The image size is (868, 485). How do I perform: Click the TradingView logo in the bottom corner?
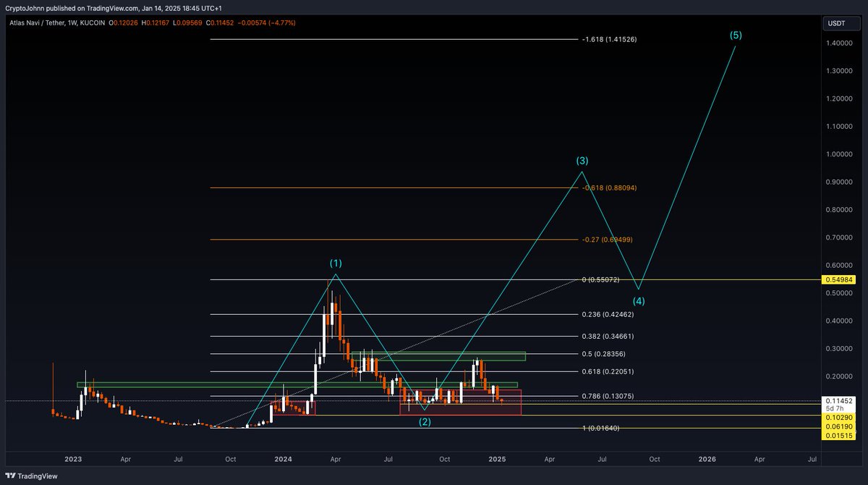pyautogui.click(x=31, y=476)
